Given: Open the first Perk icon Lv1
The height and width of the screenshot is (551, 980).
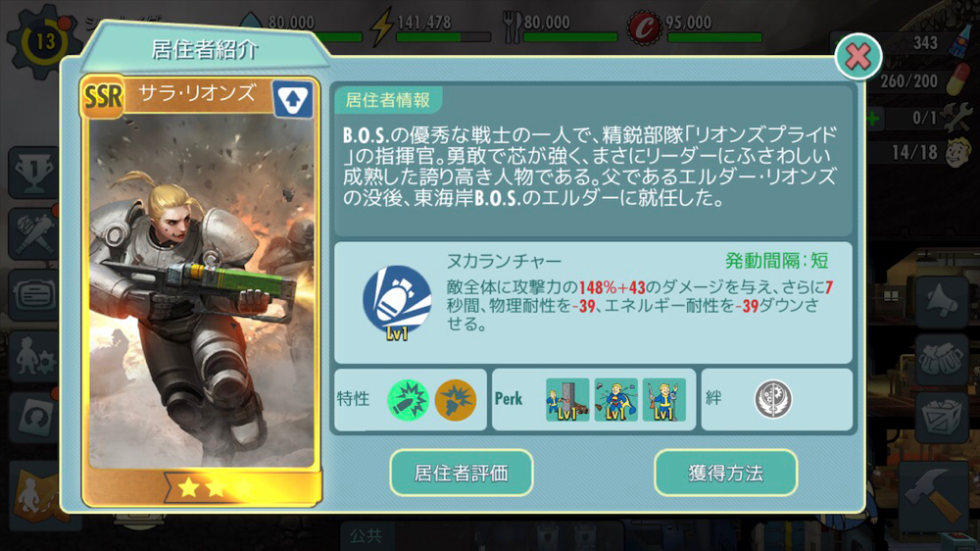Looking at the screenshot, I should tap(566, 400).
